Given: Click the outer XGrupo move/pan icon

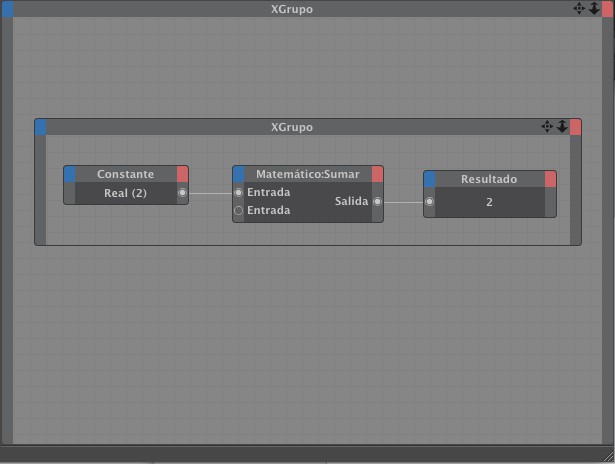Looking at the screenshot, I should click(579, 8).
